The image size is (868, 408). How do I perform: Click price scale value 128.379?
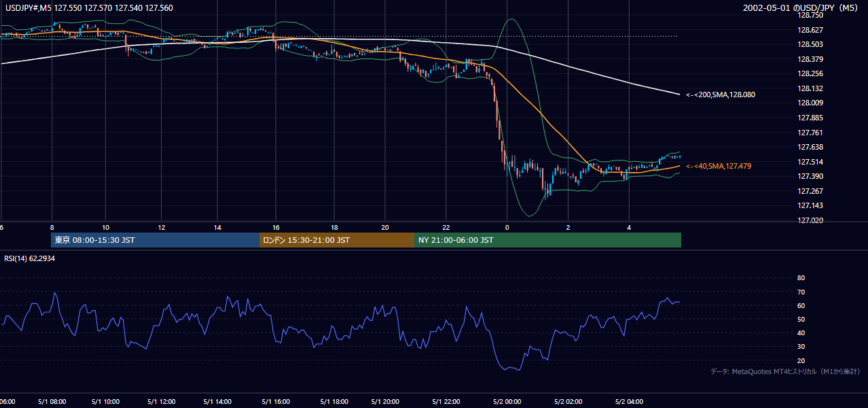810,59
